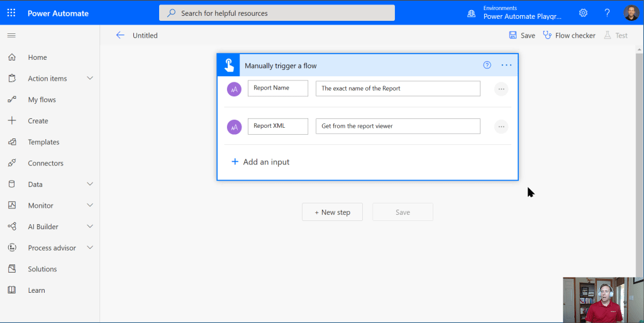The width and height of the screenshot is (644, 323).
Task: Expand the Monitor section chevron
Action: [x=90, y=205]
